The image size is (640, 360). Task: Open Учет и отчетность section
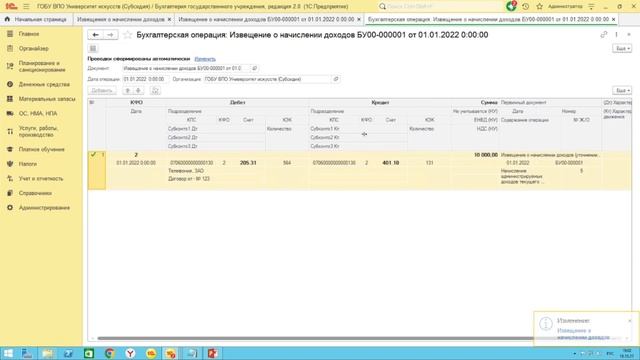pyautogui.click(x=41, y=178)
